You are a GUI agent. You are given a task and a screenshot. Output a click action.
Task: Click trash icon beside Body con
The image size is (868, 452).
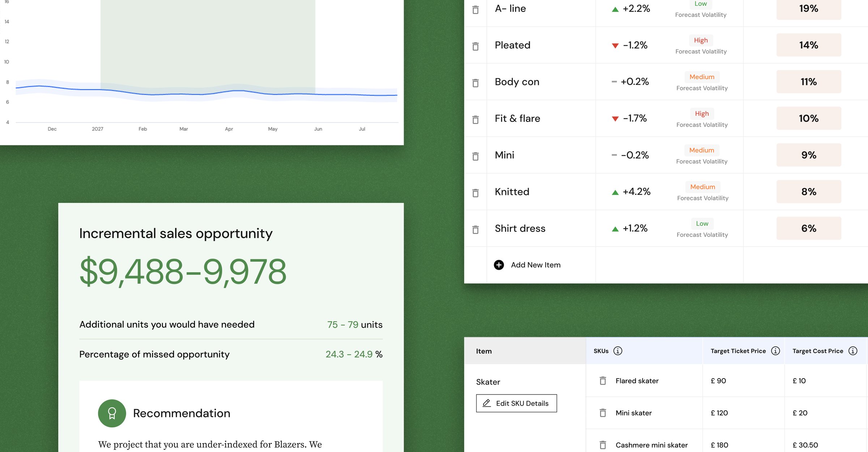476,83
